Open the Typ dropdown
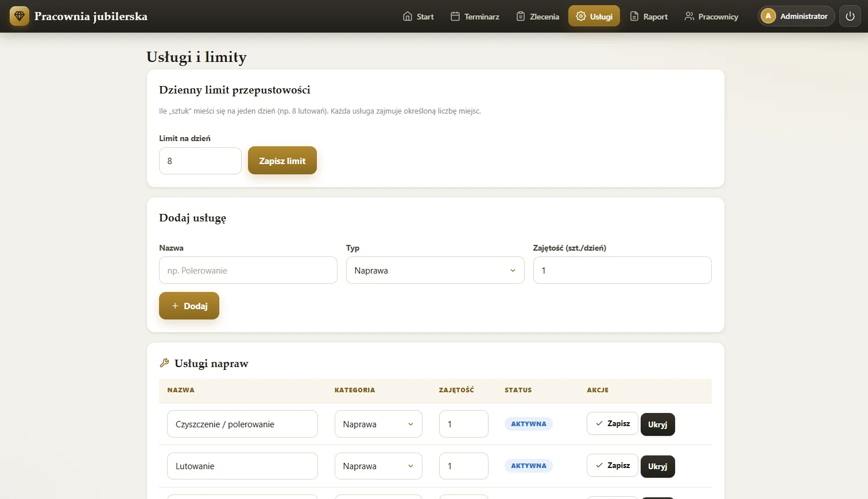This screenshot has height=499, width=868. (435, 270)
